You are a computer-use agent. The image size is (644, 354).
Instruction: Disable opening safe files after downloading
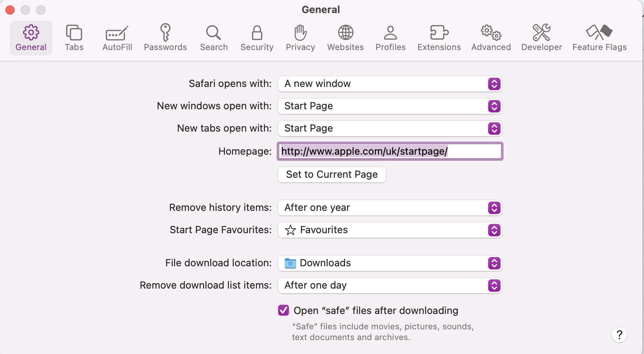[284, 310]
